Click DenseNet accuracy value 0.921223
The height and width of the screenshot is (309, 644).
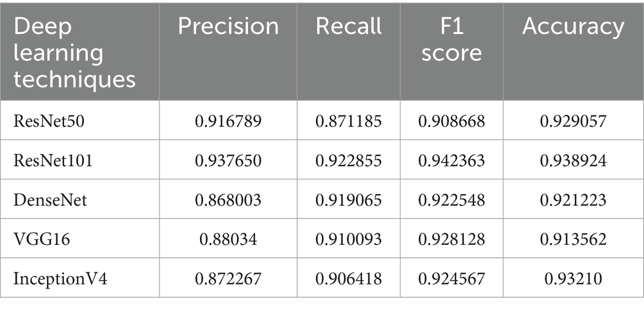573,199
